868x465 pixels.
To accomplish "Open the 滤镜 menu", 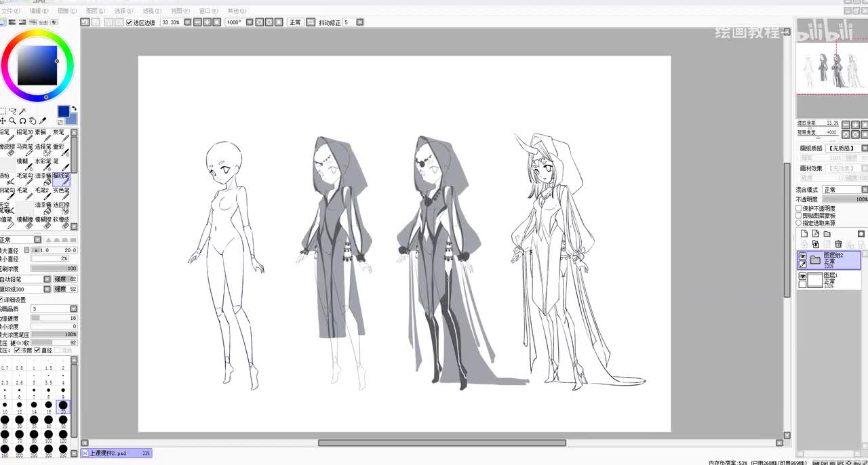I will click(152, 12).
